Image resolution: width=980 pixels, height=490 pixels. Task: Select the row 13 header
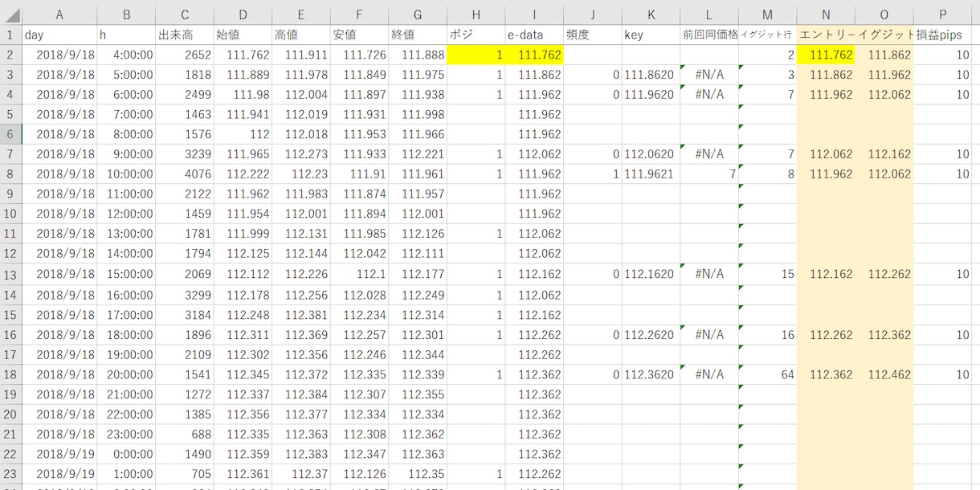coord(10,274)
